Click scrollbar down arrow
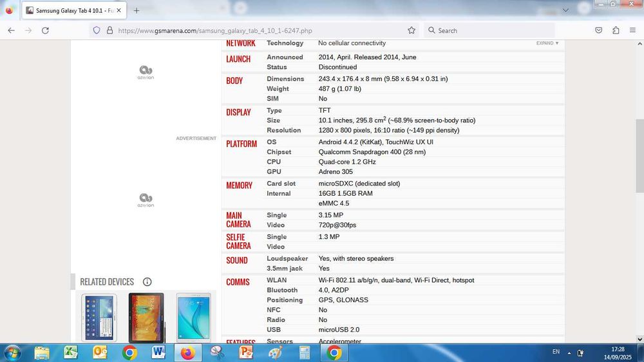 pyautogui.click(x=639, y=339)
